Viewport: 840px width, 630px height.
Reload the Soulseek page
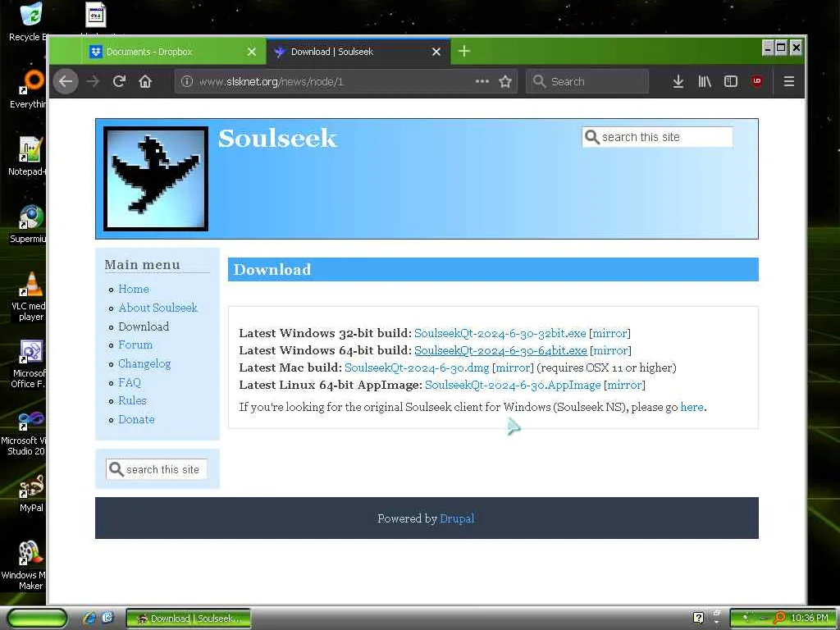(x=119, y=81)
